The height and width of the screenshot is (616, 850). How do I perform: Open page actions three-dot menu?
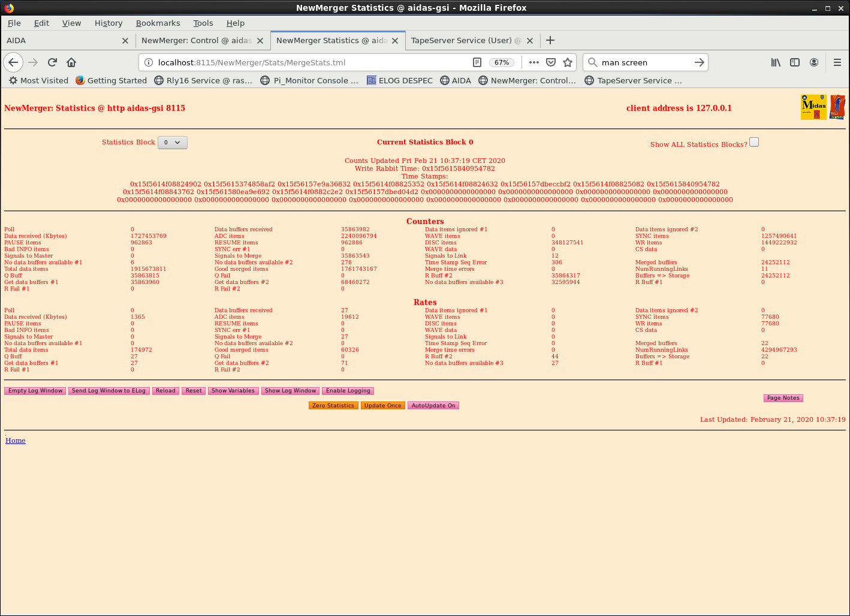click(x=534, y=62)
